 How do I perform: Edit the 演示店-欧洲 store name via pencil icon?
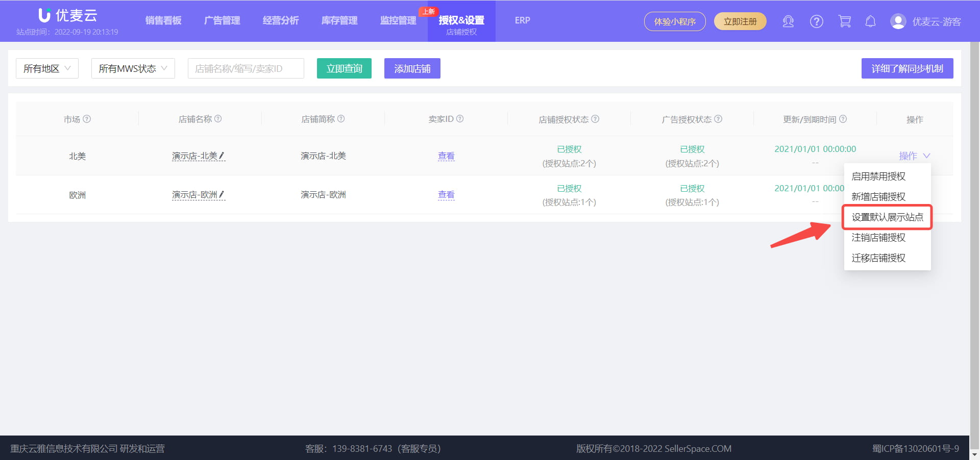point(223,194)
